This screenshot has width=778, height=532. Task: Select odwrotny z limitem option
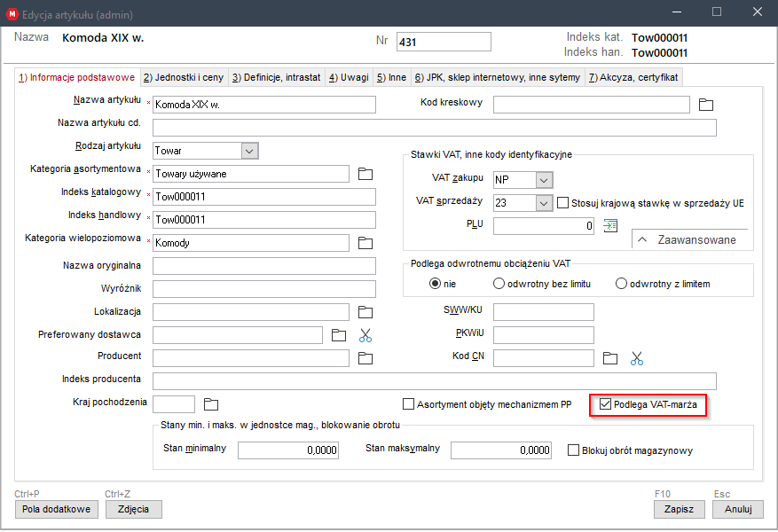click(x=621, y=284)
